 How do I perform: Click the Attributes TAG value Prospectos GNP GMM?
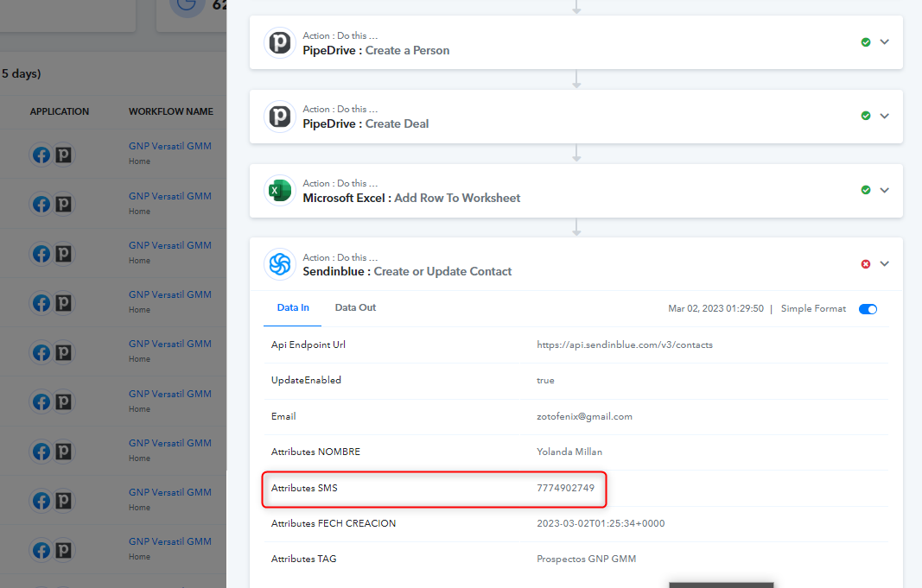tap(586, 560)
